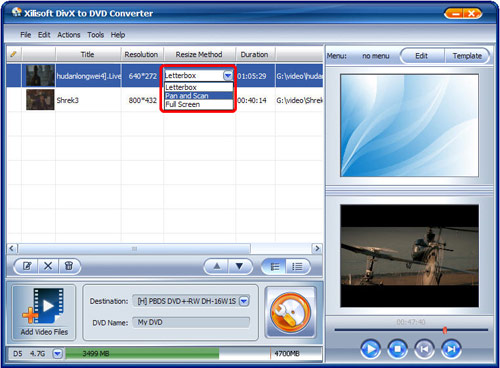Click the Edit menu button in panel
500x368 pixels.
click(422, 56)
